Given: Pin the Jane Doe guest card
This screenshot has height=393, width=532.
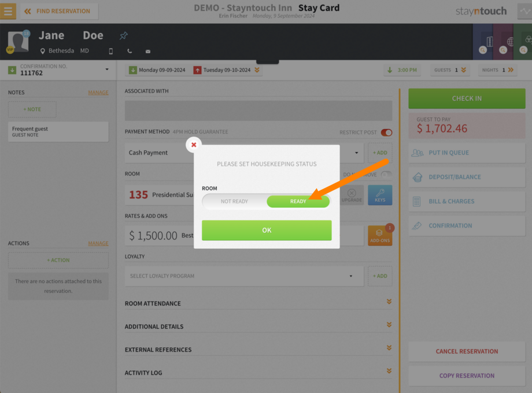Looking at the screenshot, I should click(124, 35).
